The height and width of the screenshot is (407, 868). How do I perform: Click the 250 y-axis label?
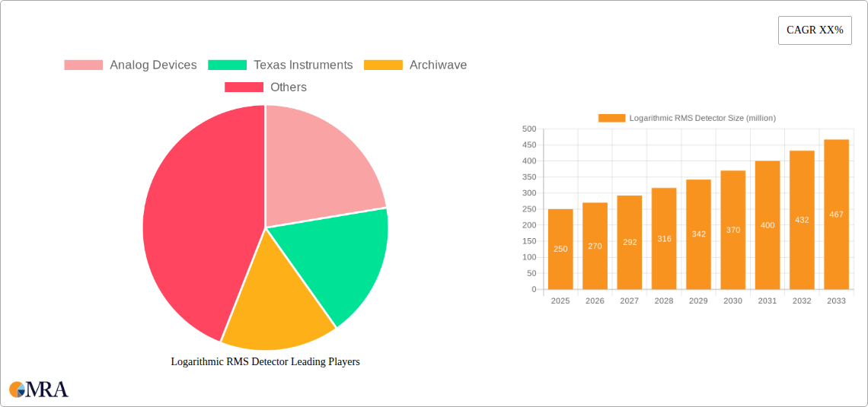pos(529,209)
